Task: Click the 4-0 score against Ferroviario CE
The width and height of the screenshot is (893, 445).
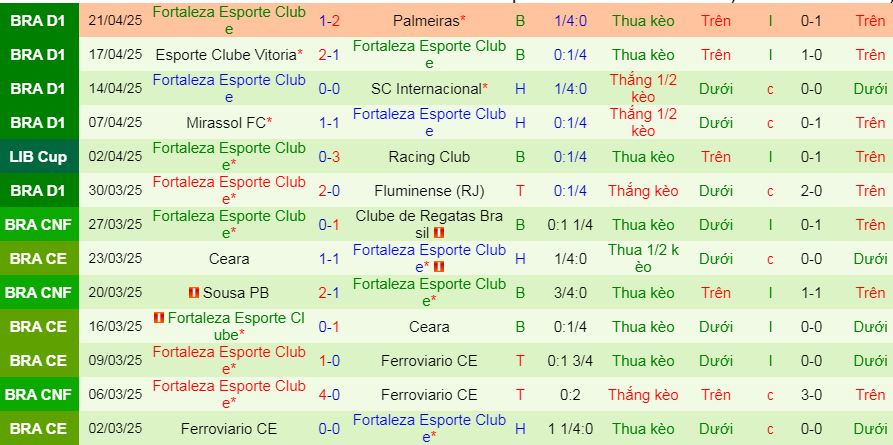Action: (x=329, y=395)
